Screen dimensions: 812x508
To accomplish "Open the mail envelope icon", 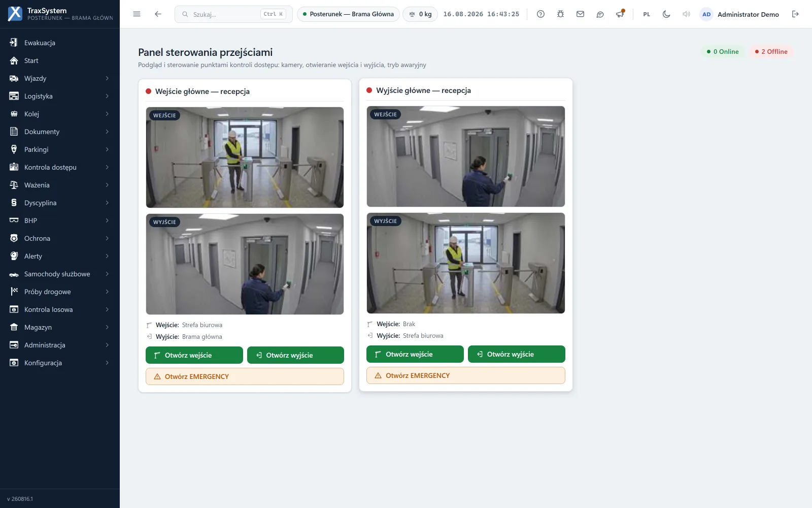I will click(x=580, y=14).
